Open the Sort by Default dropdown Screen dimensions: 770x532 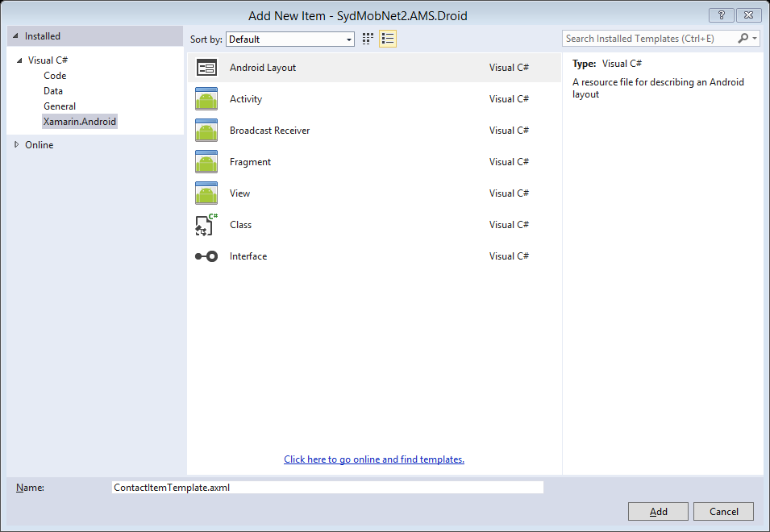[290, 39]
